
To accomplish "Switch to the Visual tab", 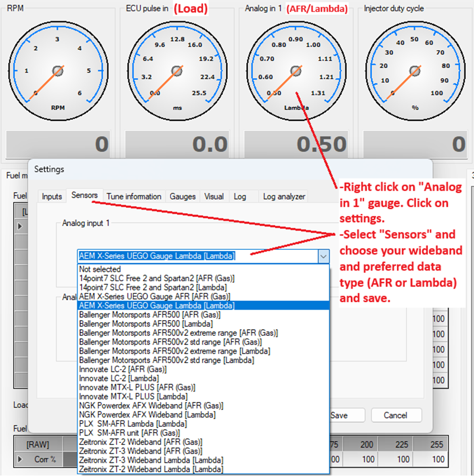I will point(214,197).
